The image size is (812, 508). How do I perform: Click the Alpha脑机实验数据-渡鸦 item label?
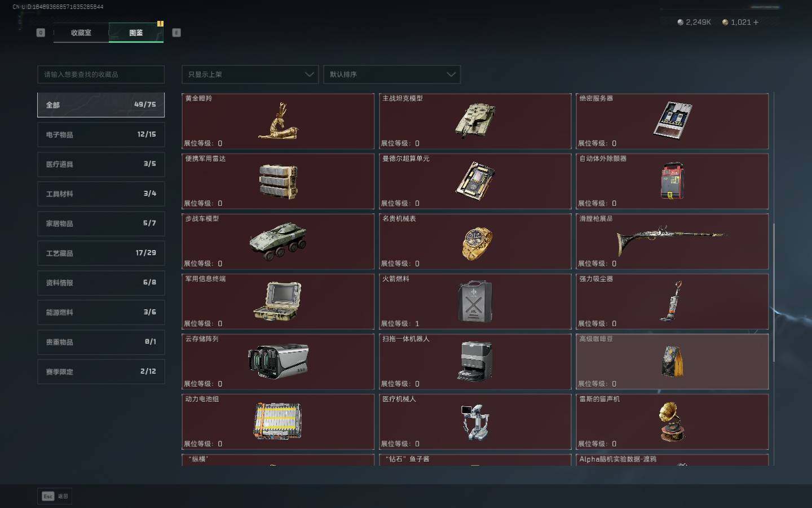617,459
